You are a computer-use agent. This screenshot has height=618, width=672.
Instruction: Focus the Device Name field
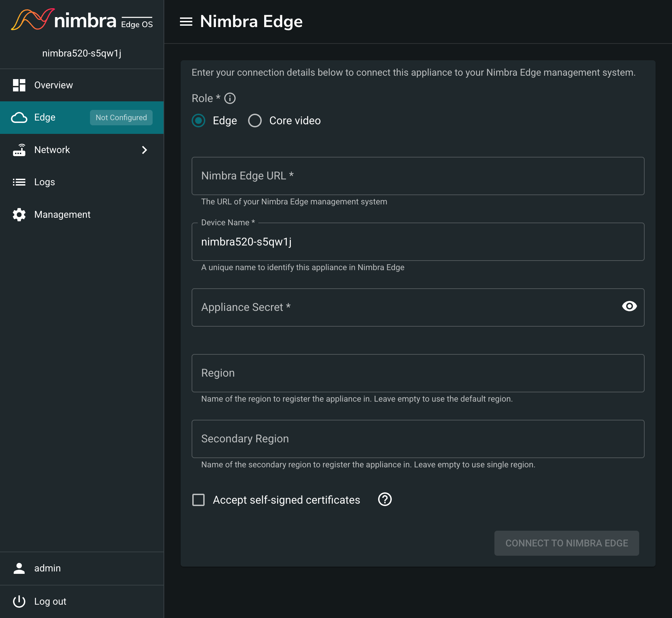[418, 242]
